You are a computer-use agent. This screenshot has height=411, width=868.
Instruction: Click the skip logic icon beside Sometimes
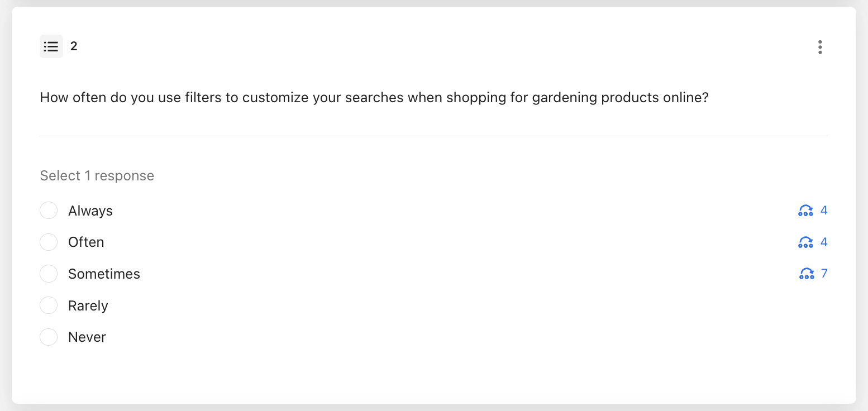click(807, 274)
